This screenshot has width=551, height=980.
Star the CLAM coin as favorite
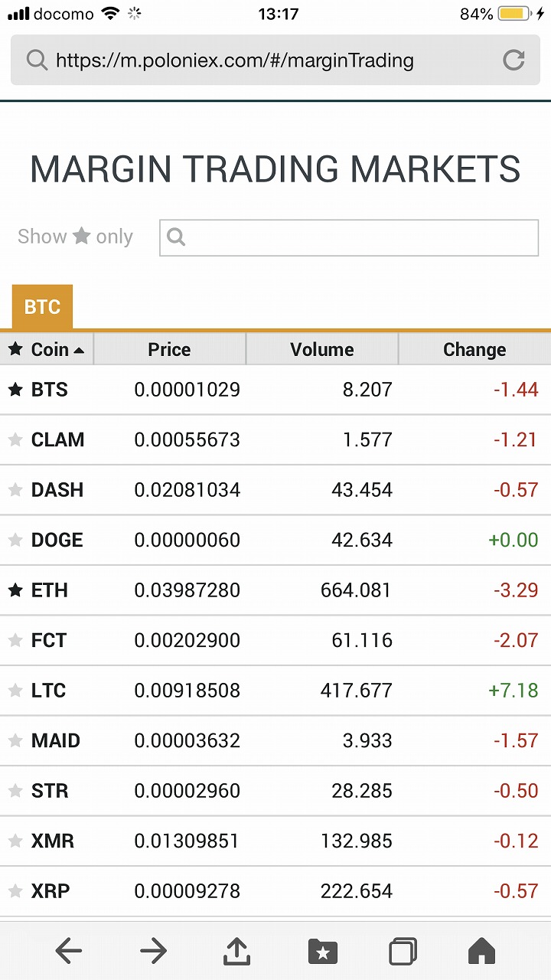coord(15,439)
